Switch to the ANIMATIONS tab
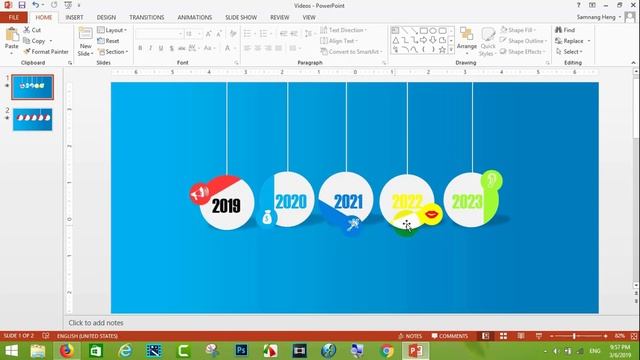Screen dimensions: 640x360 coord(195,18)
